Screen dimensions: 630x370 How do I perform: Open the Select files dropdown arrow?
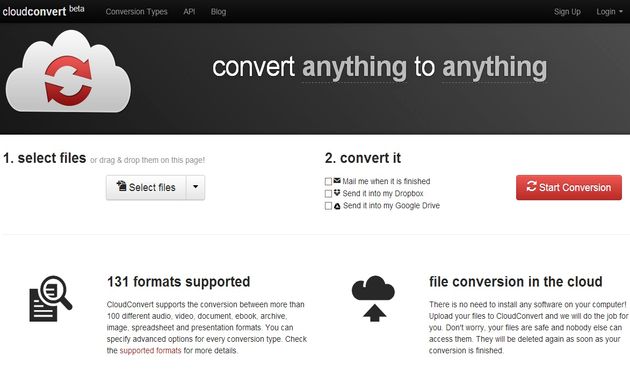195,187
